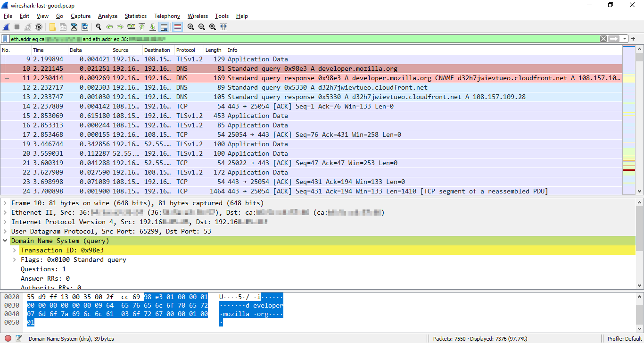
Task: Expand User Datagram Protocol row
Action: point(5,232)
